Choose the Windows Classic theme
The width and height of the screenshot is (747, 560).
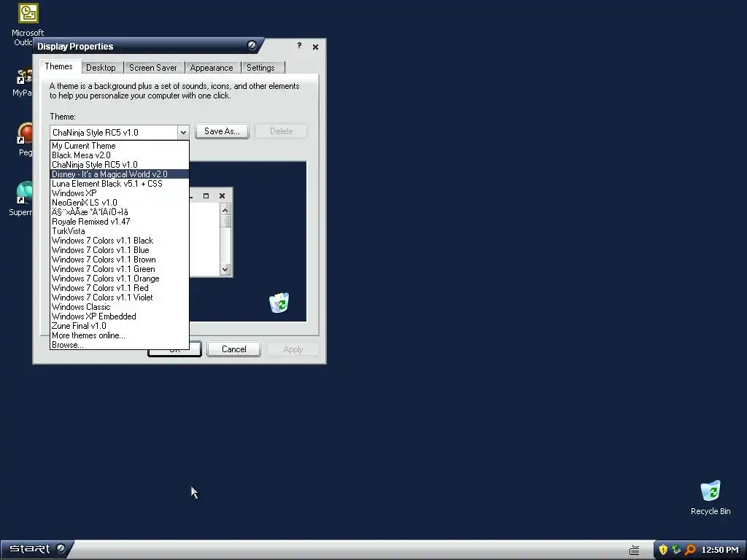120,307
